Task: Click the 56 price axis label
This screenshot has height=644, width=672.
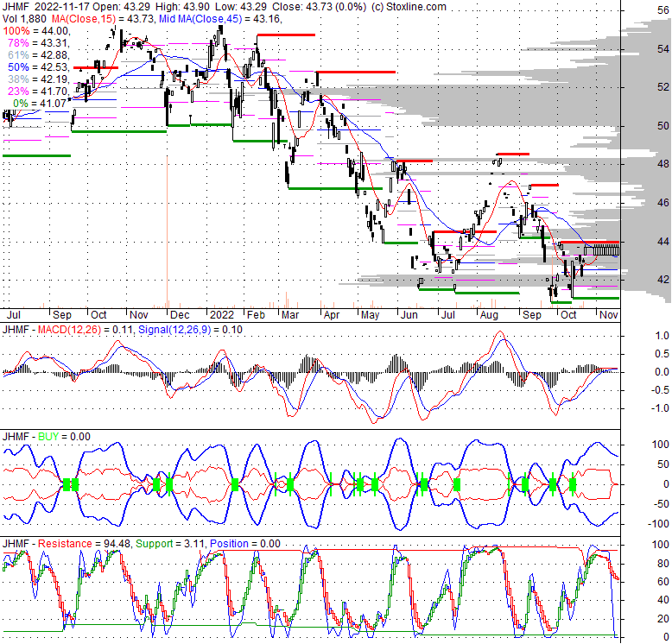Action: click(663, 10)
